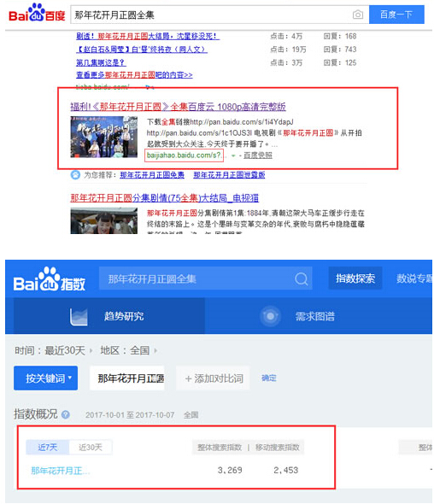Open second recommended 那年花开月正圆 search link
The height and width of the screenshot is (504, 434).
click(x=229, y=175)
